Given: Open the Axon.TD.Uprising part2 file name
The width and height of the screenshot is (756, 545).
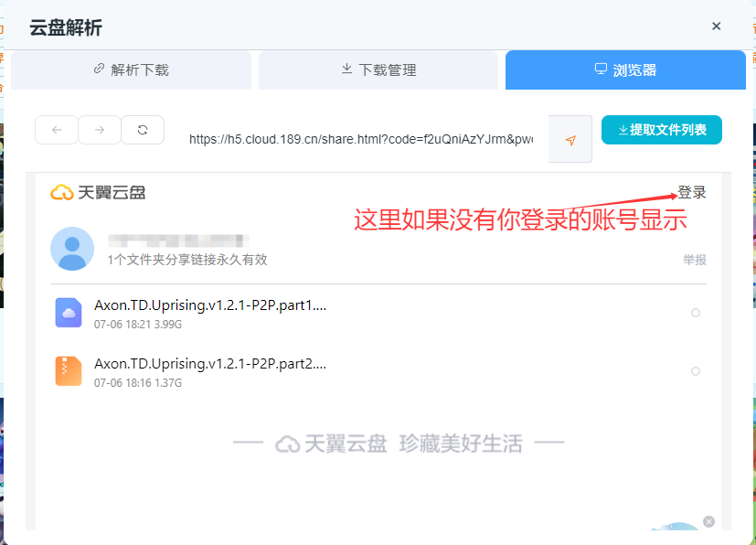Looking at the screenshot, I should 210,364.
